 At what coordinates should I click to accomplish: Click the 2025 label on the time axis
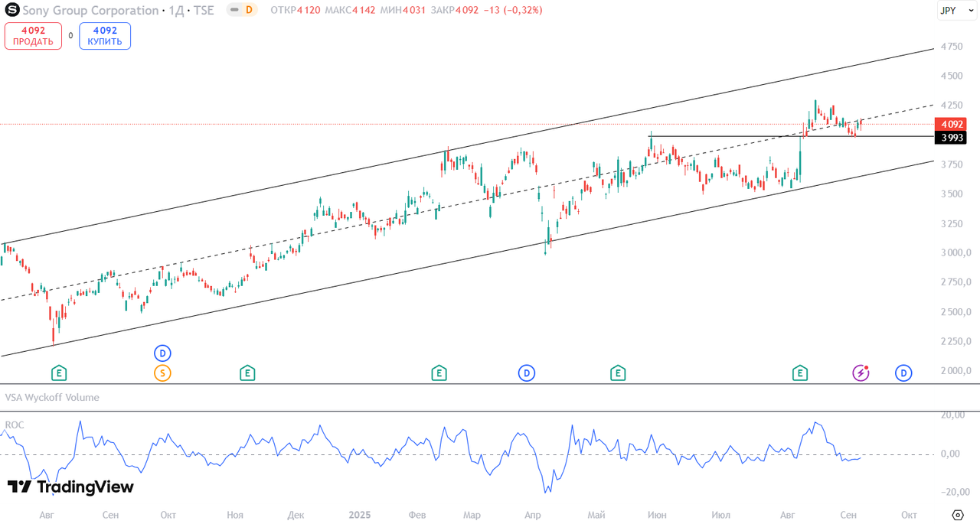[360, 515]
